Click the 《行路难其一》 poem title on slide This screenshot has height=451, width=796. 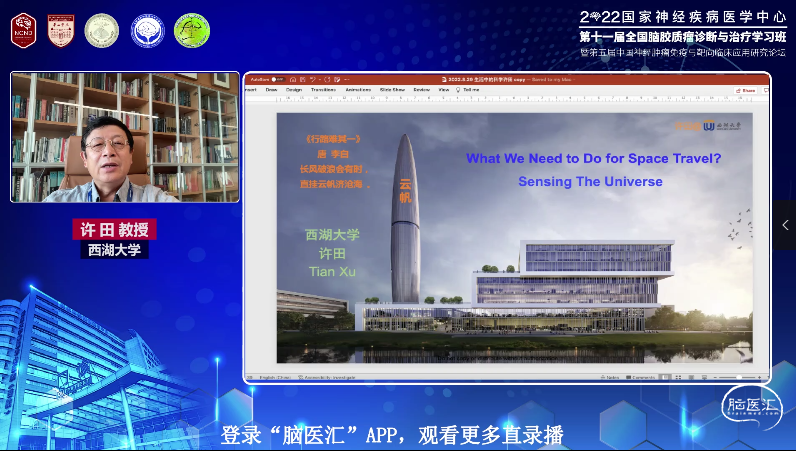click(x=333, y=139)
